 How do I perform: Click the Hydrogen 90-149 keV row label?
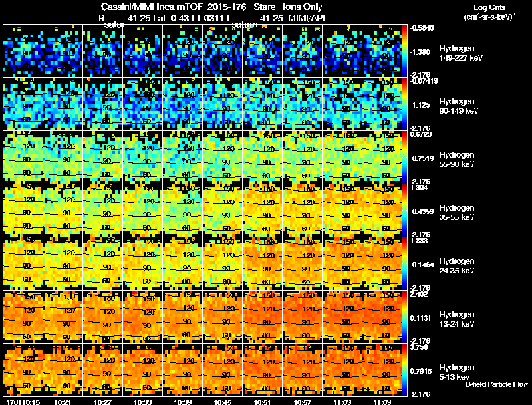coord(458,106)
